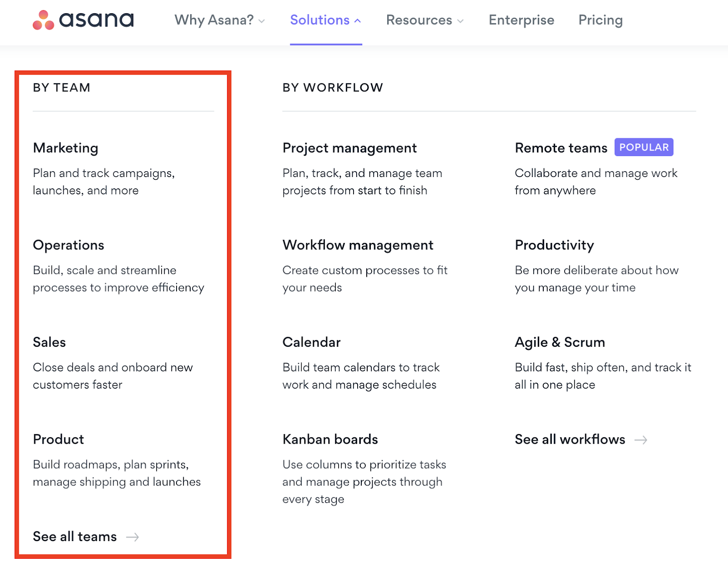This screenshot has width=728, height=572.
Task: Open Project management workflow
Action: 349,148
